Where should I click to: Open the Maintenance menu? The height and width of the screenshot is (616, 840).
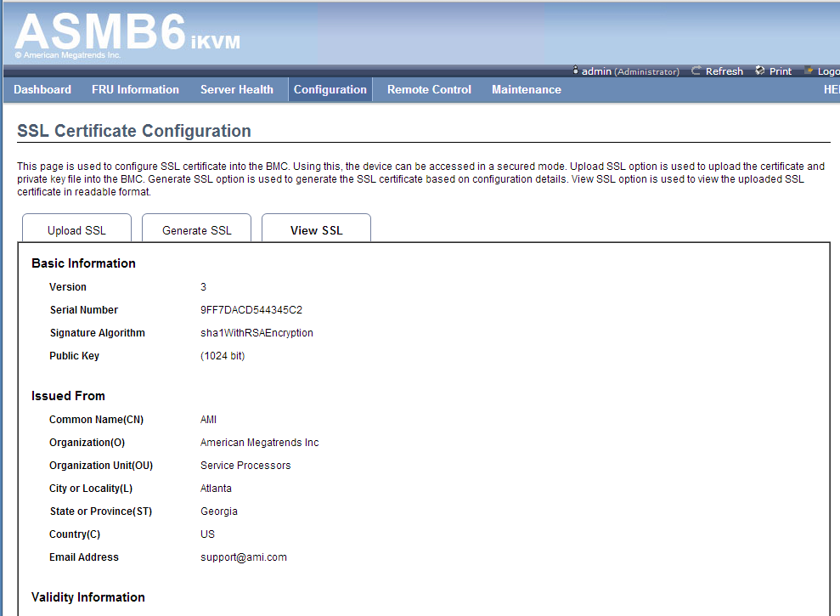point(527,89)
